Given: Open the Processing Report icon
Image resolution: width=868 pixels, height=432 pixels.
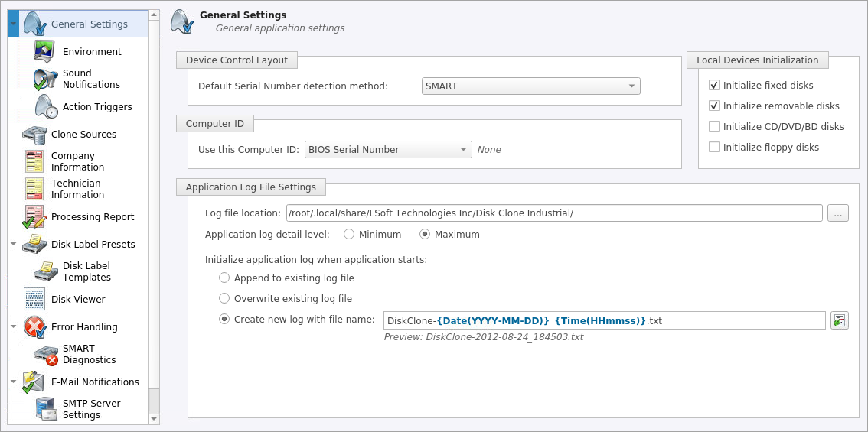Looking at the screenshot, I should [x=34, y=217].
